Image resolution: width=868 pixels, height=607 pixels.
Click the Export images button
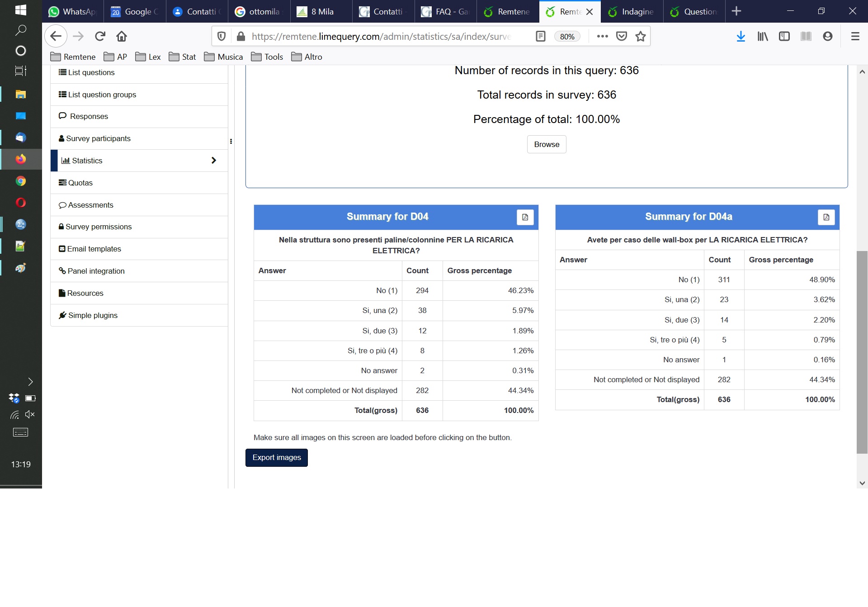(276, 457)
